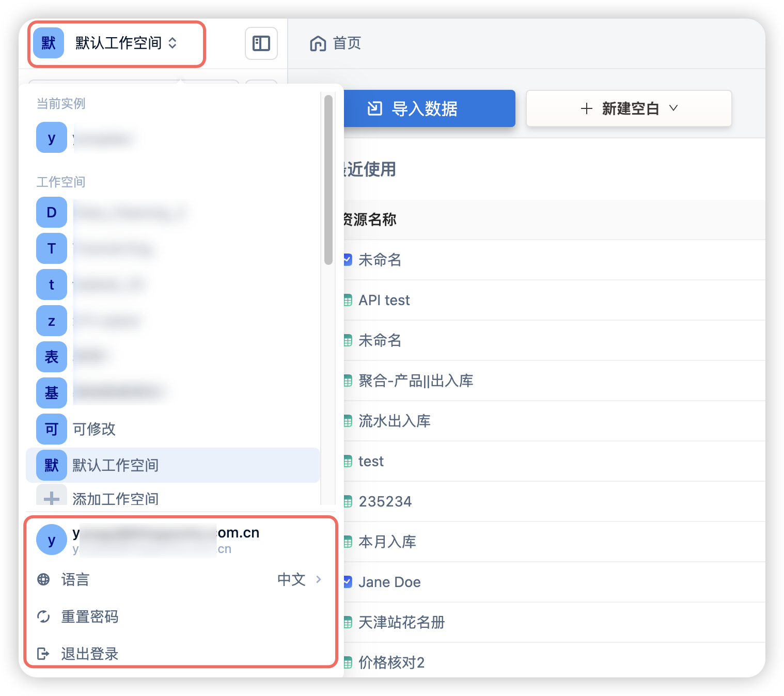Toggle the sidebar collapse icon
The height and width of the screenshot is (696, 784).
click(261, 43)
